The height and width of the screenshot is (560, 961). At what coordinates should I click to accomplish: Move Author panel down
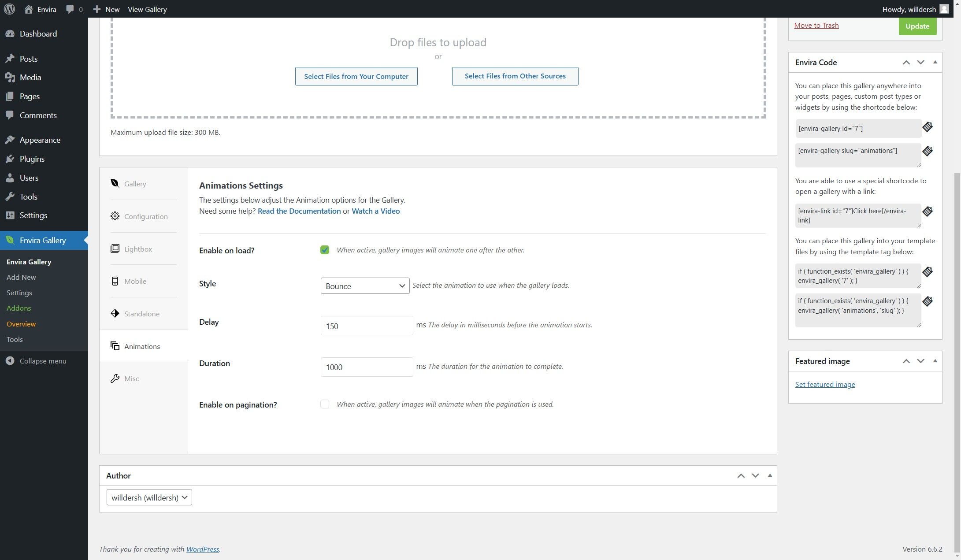click(755, 476)
